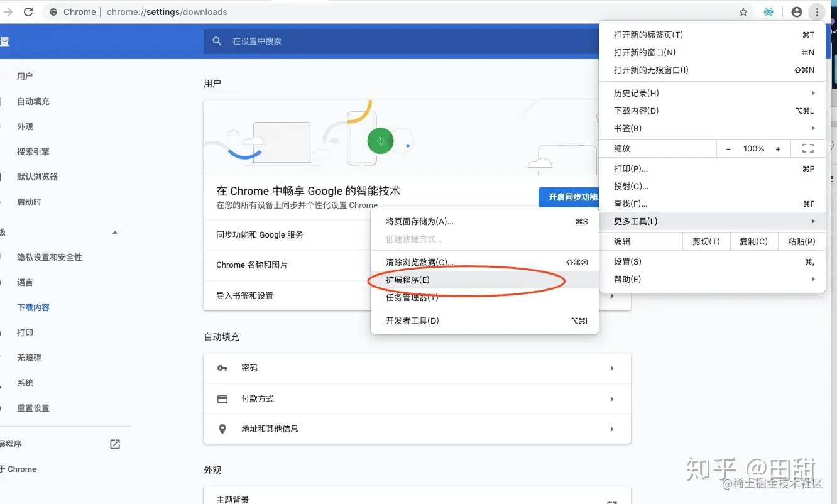Screen dimensions: 837x504
Task: Choose 查找(F)... in Chrome menu
Action: [x=712, y=204]
